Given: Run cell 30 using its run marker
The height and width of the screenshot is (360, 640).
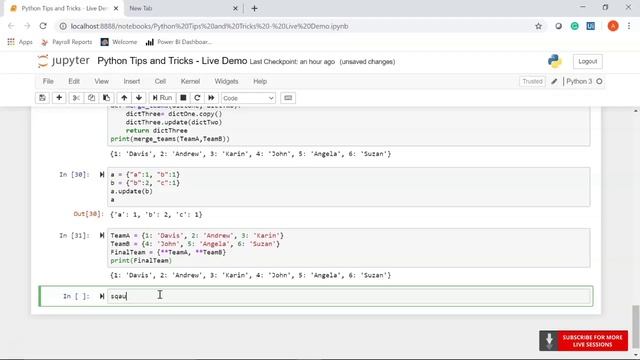Looking at the screenshot, I should (102, 175).
